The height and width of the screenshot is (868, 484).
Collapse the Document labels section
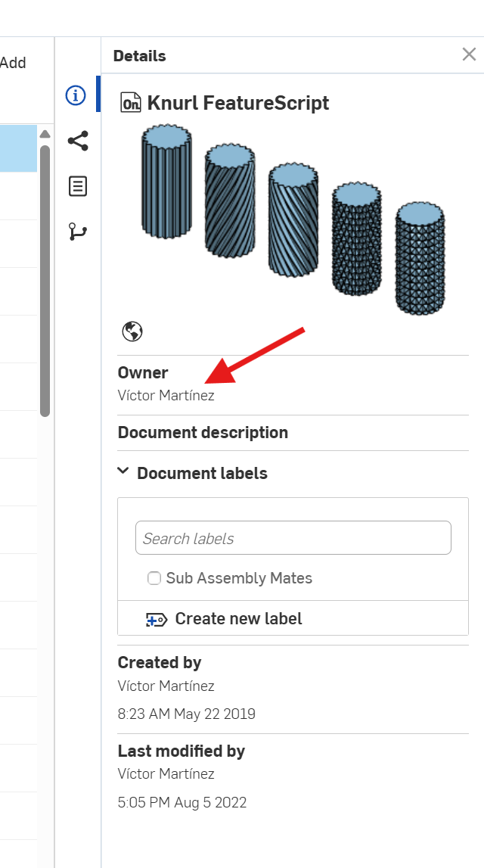tap(124, 472)
